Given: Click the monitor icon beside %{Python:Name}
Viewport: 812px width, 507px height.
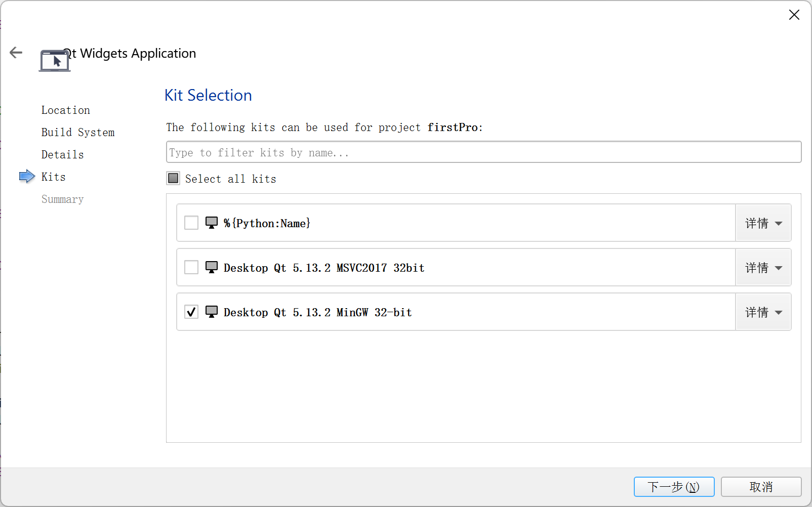Looking at the screenshot, I should pyautogui.click(x=212, y=223).
